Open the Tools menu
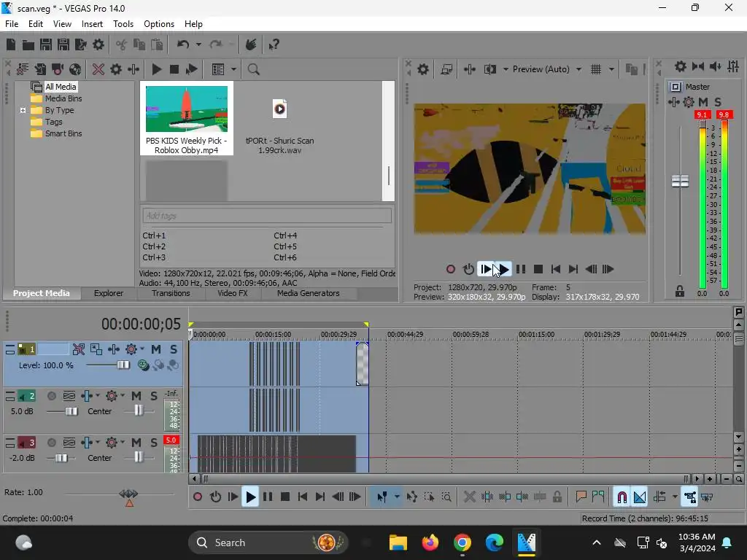This screenshot has height=560, width=747. pos(123,24)
